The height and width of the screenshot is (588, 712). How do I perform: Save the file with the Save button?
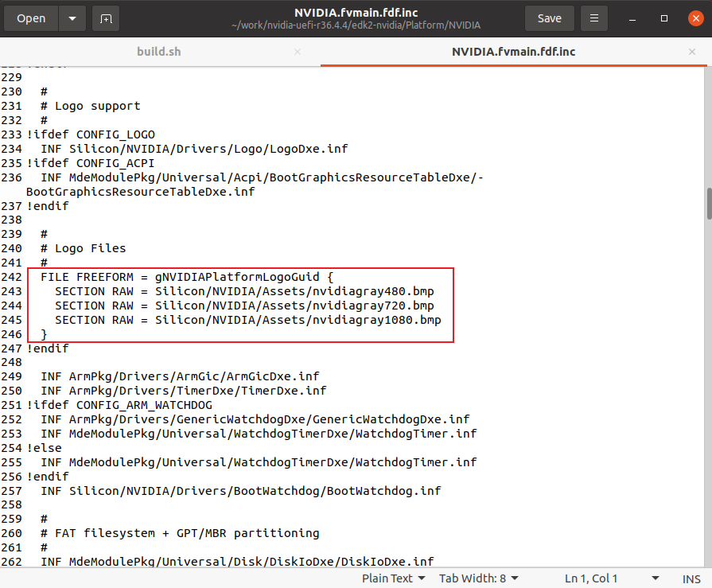549,18
